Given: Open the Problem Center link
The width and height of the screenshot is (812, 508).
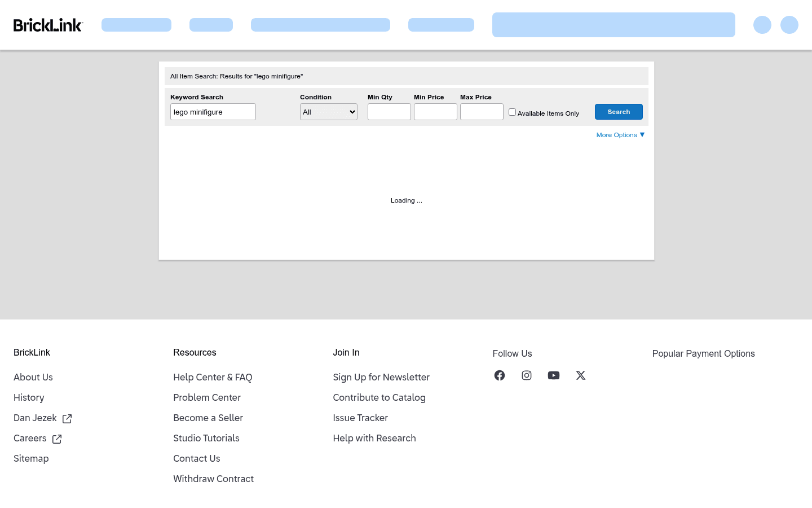Looking at the screenshot, I should [207, 397].
